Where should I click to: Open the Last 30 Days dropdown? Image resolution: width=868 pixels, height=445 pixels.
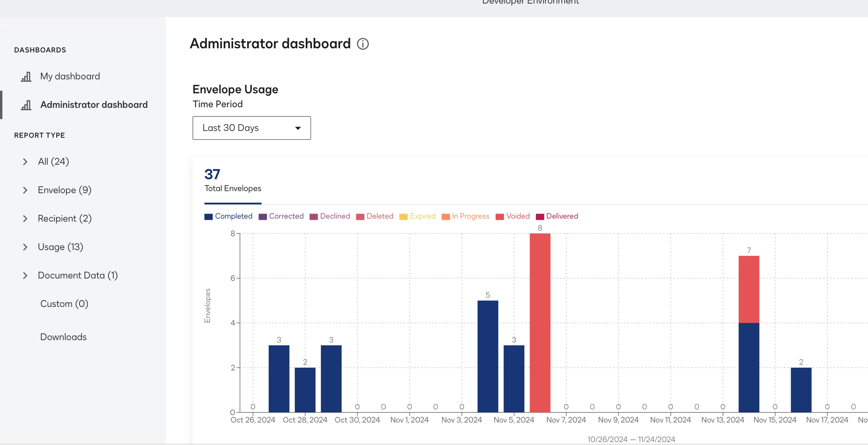coord(252,128)
